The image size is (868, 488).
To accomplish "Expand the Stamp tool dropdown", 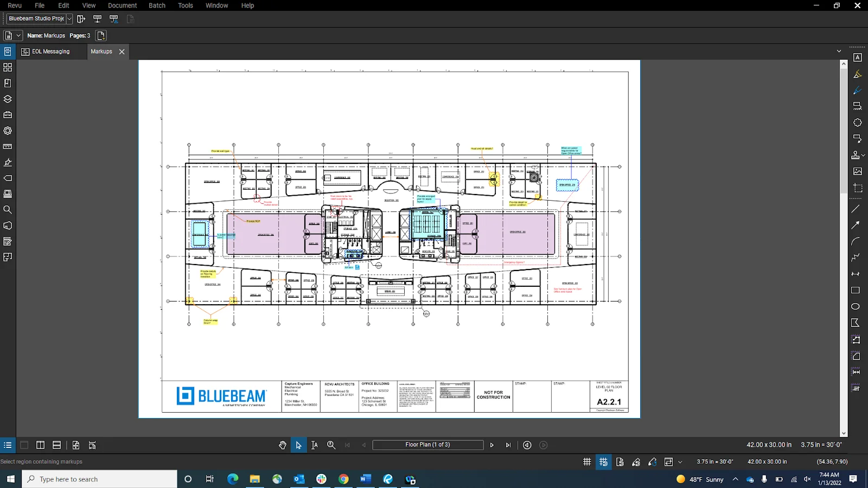I will 864,156.
